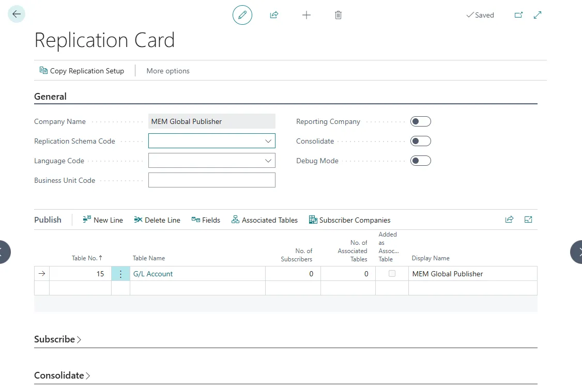Open Associated Tables from Publish toolbar
This screenshot has width=582, height=392.
coord(265,219)
